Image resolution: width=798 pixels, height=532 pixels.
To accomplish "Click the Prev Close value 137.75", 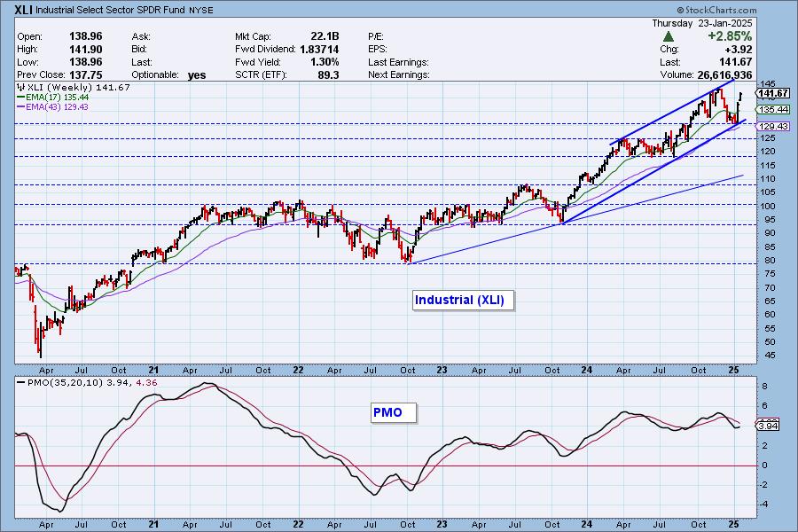I will [85, 74].
